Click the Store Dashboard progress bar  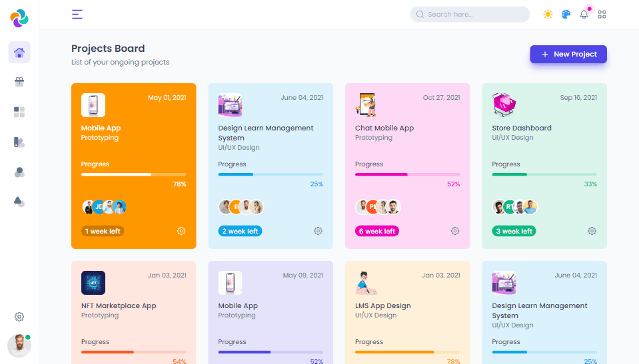click(544, 174)
